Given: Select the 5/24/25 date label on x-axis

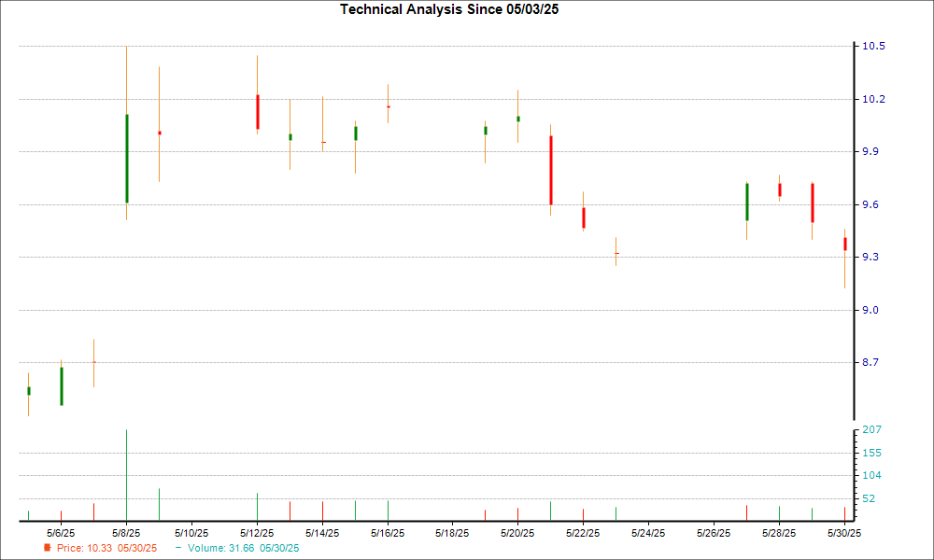Looking at the screenshot, I should coord(648,533).
